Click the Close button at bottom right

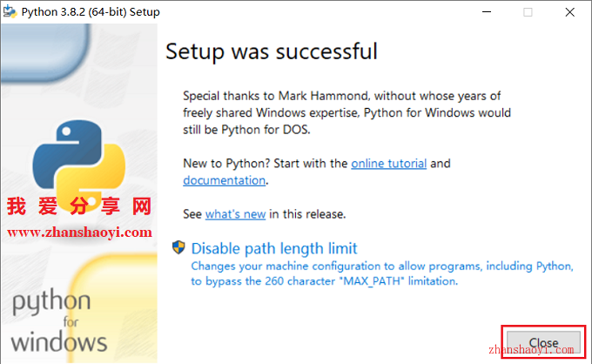(x=543, y=342)
